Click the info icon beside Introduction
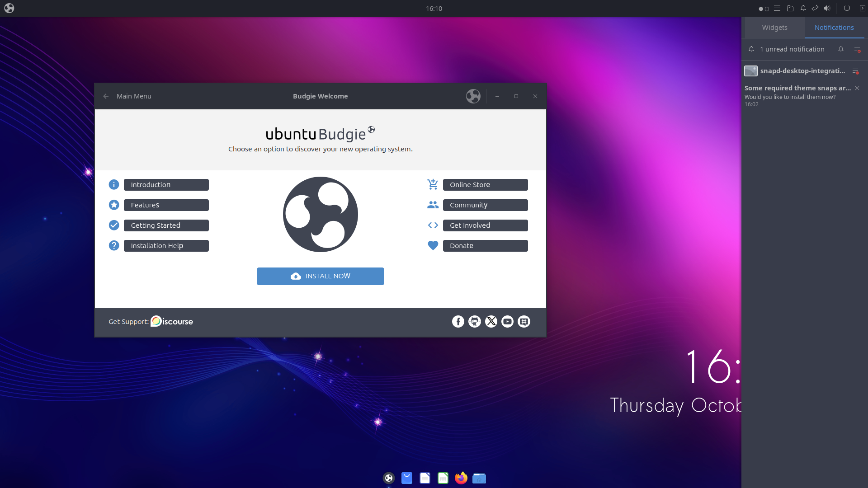Screen dimensions: 868x488 tap(114, 184)
